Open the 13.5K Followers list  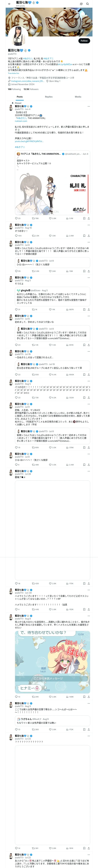point(31,89)
